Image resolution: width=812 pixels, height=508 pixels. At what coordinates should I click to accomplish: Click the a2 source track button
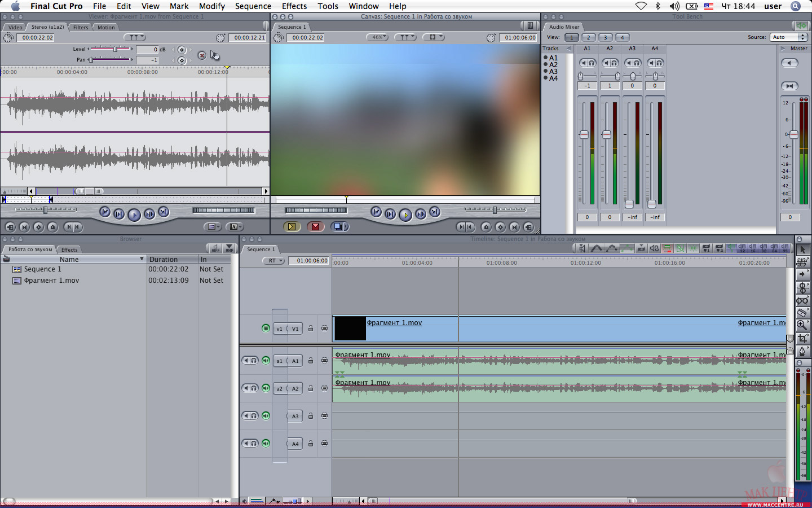[279, 388]
